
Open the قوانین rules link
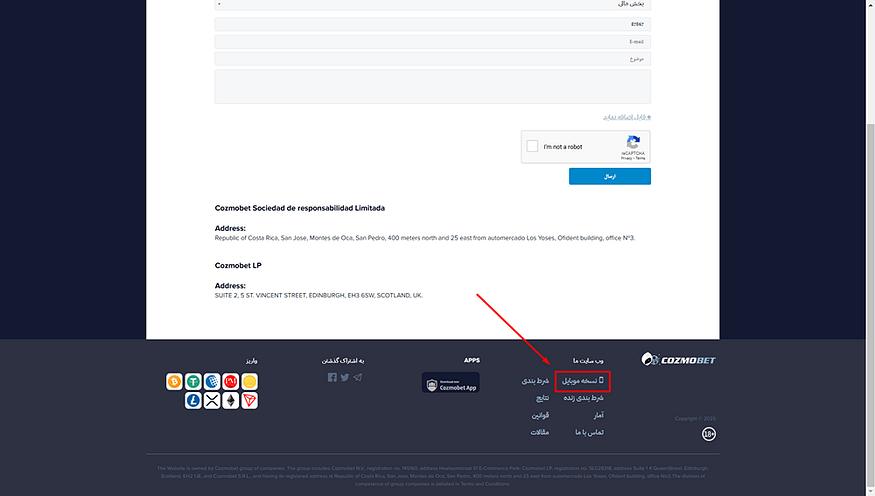540,415
